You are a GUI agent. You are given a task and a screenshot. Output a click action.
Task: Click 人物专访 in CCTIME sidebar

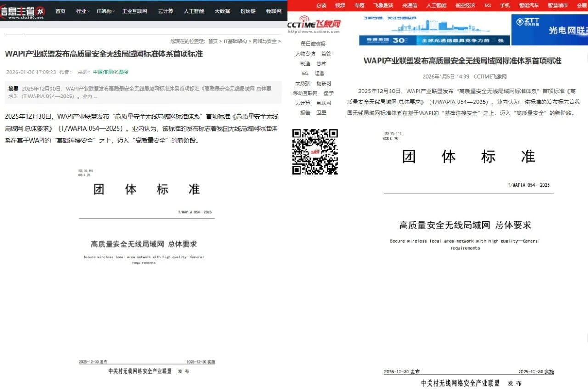coord(305,54)
